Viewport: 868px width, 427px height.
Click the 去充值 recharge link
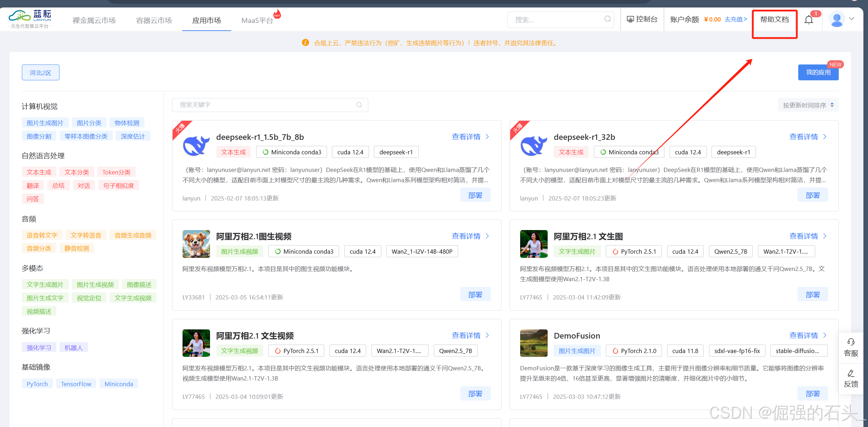pos(735,19)
